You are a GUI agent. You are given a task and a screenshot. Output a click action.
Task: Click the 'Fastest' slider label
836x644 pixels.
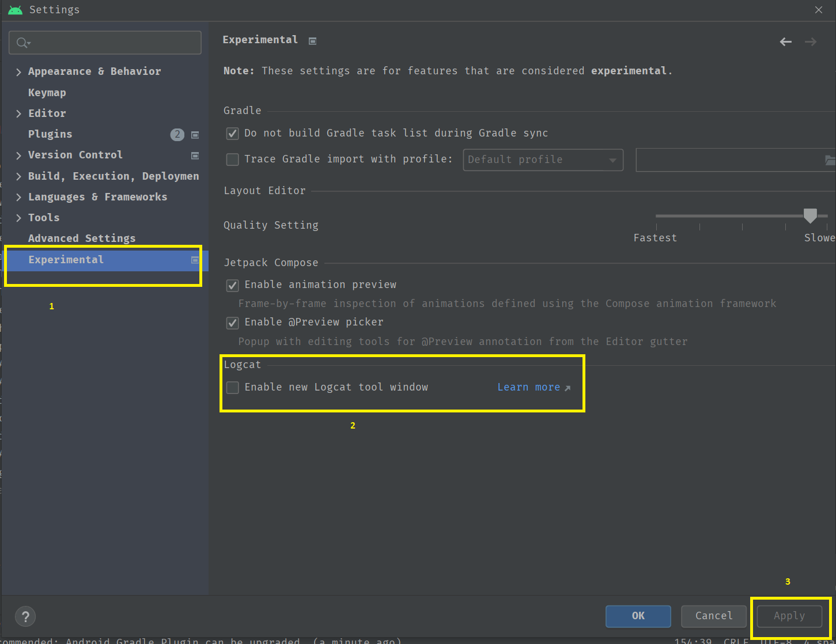pos(655,238)
